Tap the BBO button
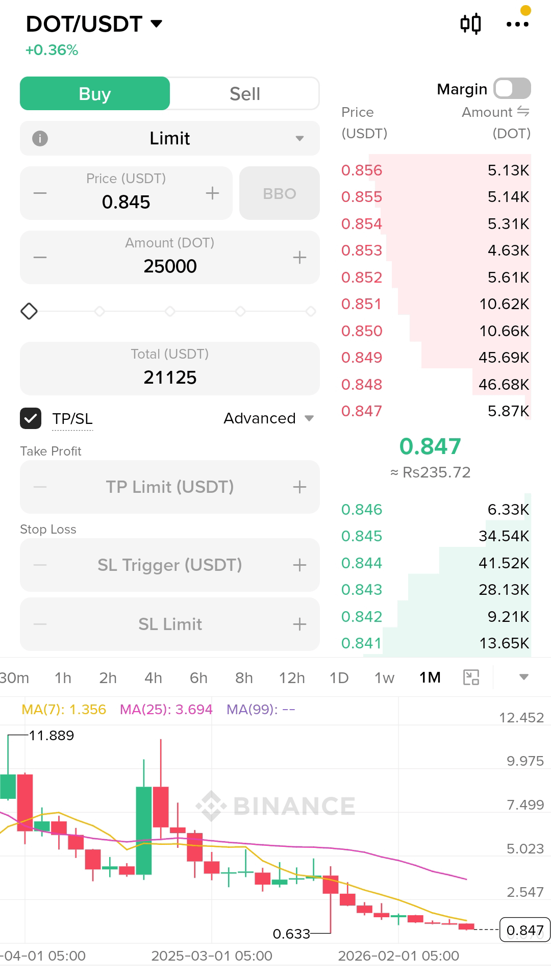Image resolution: width=551 pixels, height=980 pixels. click(x=280, y=193)
